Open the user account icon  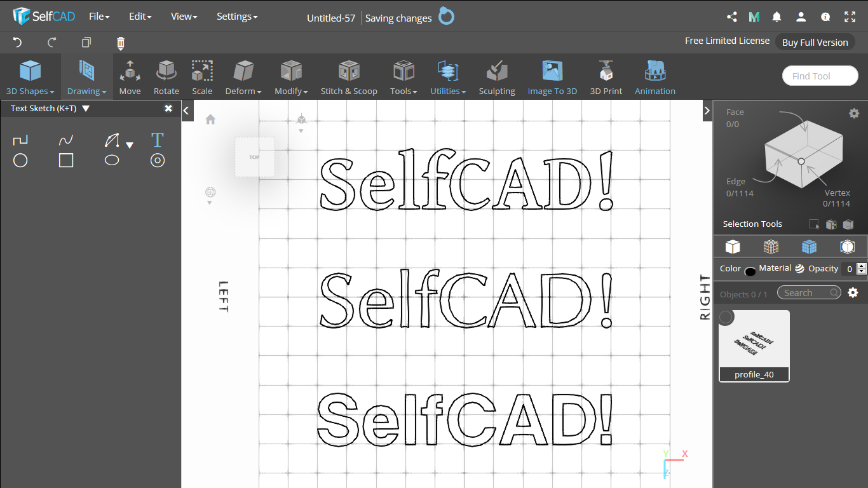(x=801, y=17)
